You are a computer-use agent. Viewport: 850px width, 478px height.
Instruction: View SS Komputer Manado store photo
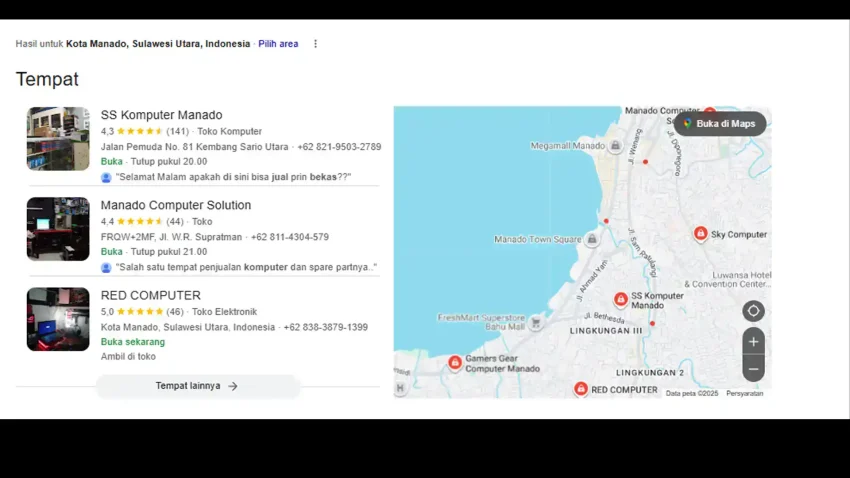coord(58,139)
